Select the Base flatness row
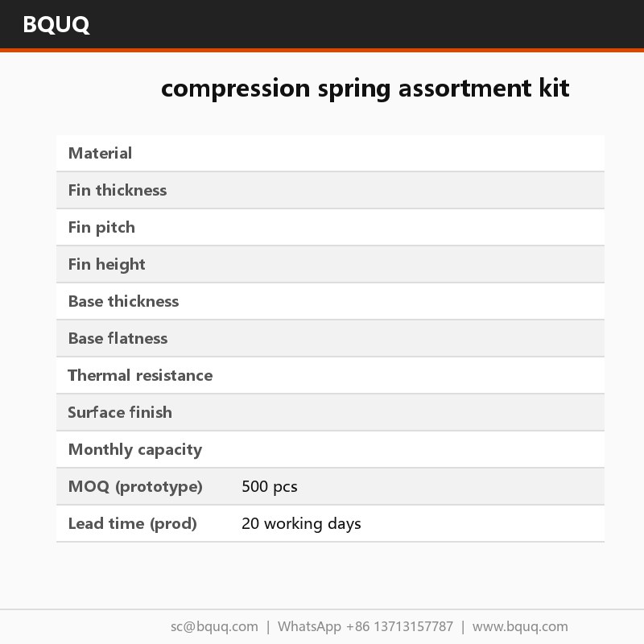This screenshot has height=644, width=644. [330, 338]
